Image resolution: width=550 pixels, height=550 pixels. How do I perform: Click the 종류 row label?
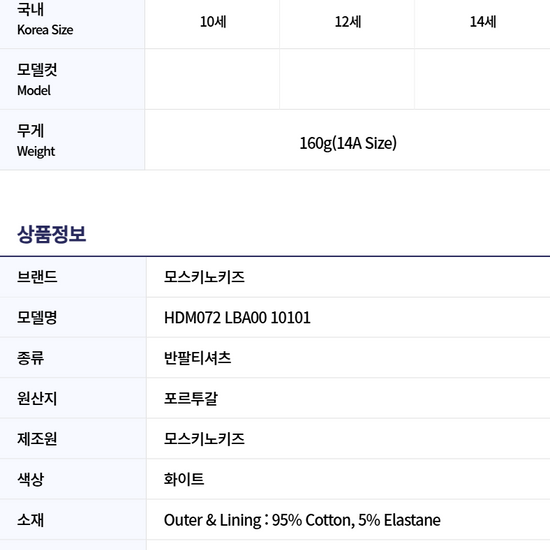pyautogui.click(x=31, y=358)
